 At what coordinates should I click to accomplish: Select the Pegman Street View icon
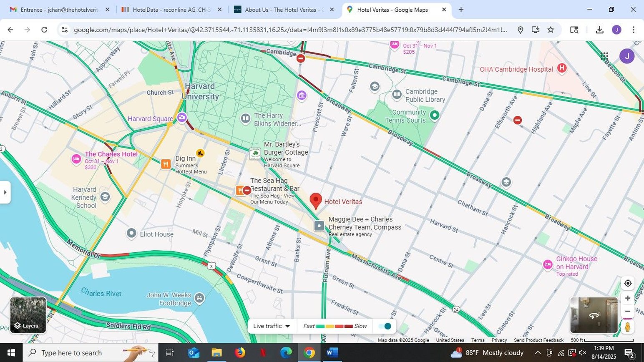[627, 327]
